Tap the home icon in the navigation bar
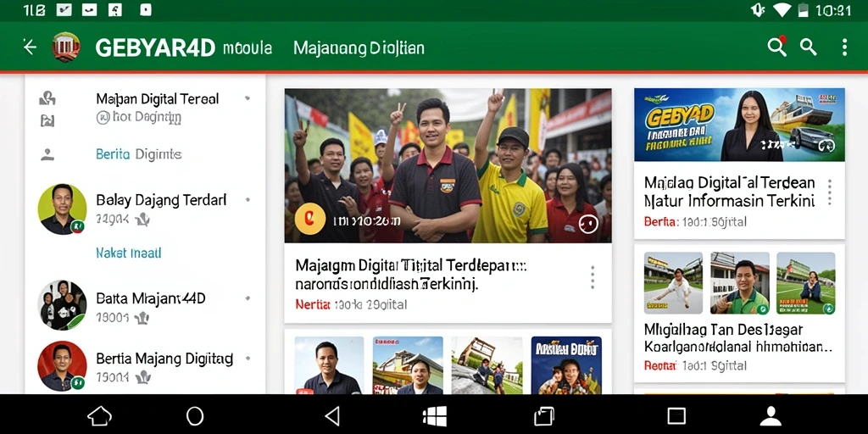 coord(100,415)
